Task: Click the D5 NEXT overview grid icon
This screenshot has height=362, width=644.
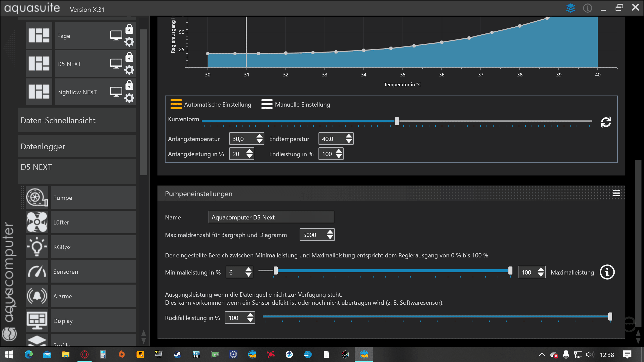Action: (x=39, y=64)
